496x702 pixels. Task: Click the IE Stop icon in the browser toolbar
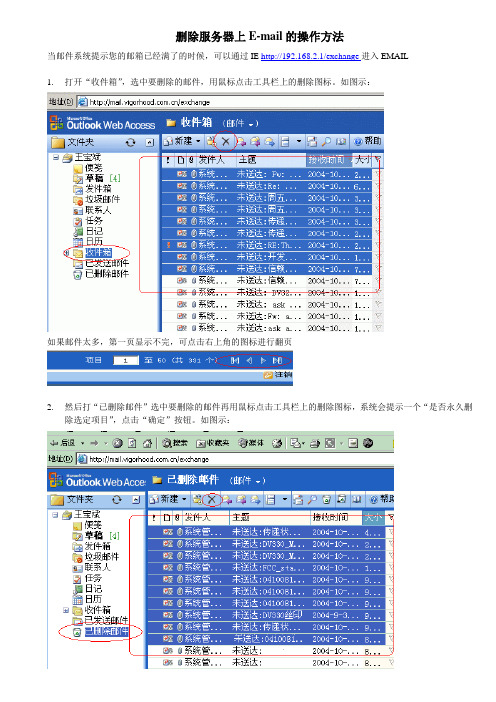pos(117,443)
